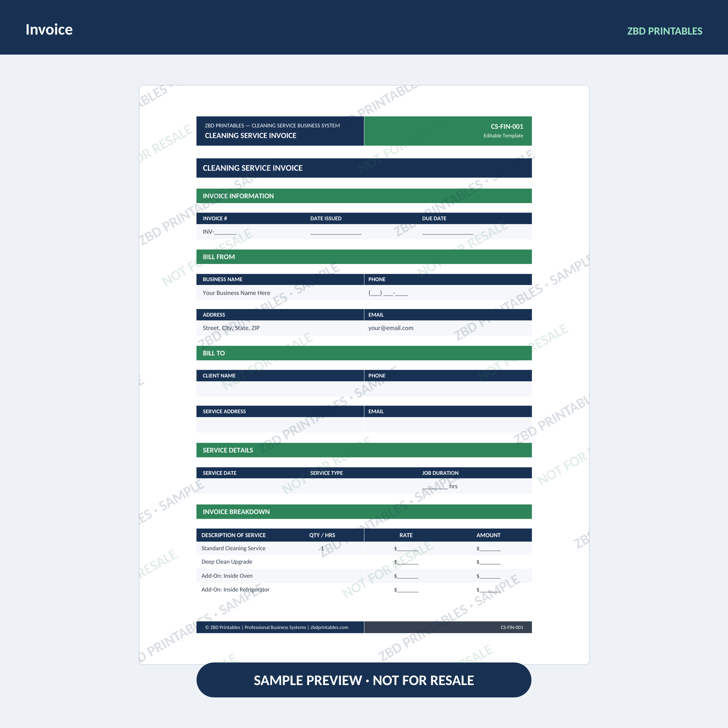
Task: Click 'Add-On: Inside Oven' row text
Action: click(227, 576)
